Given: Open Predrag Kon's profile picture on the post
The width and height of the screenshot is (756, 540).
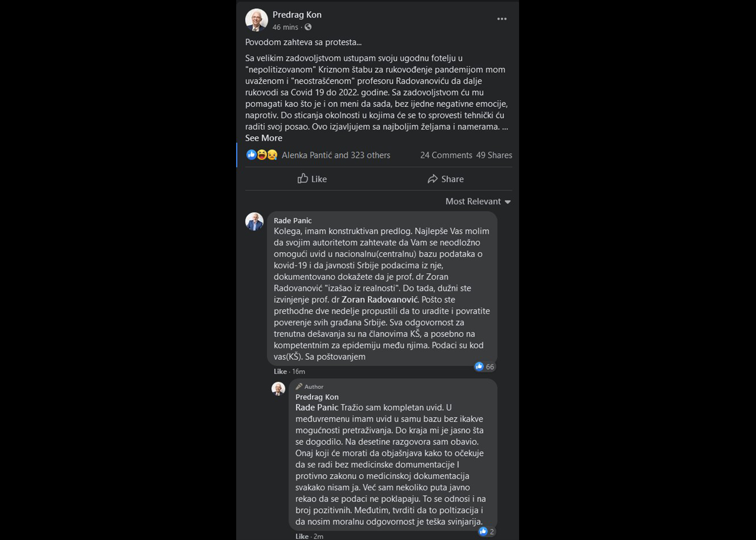Looking at the screenshot, I should pyautogui.click(x=256, y=20).
